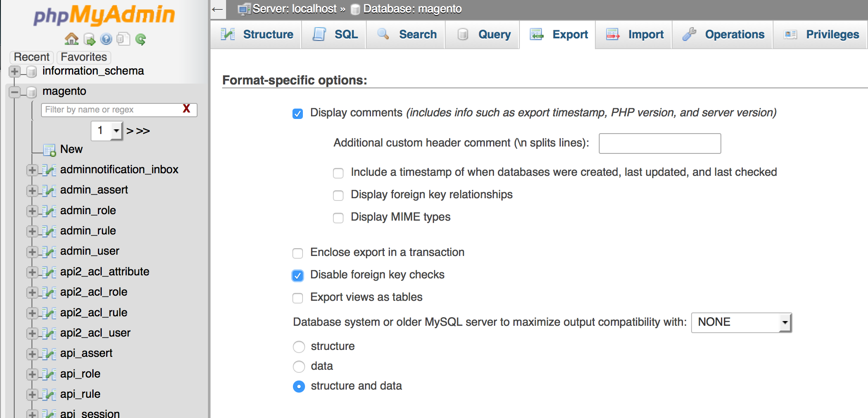Enable Enclose export in a transaction
The image size is (868, 418).
coord(298,253)
